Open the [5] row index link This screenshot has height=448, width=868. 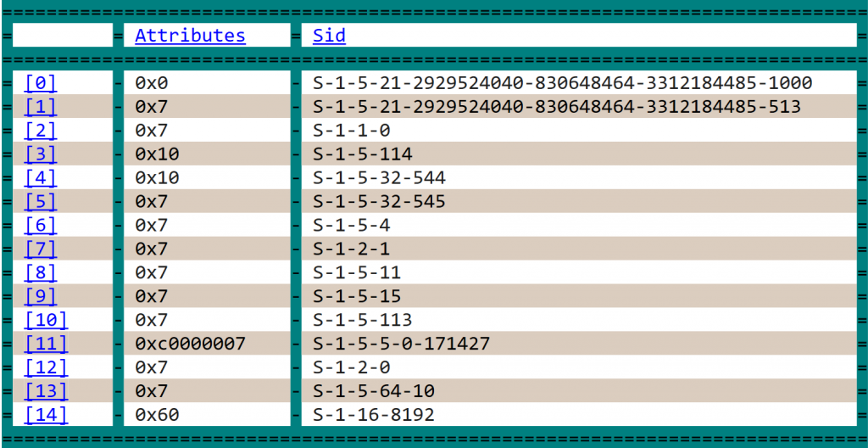[41, 202]
